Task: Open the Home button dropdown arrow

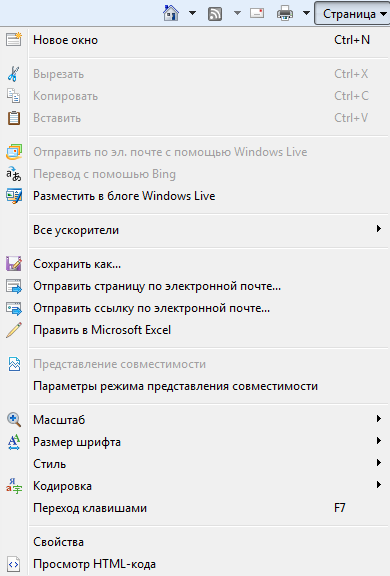Action: click(x=192, y=14)
